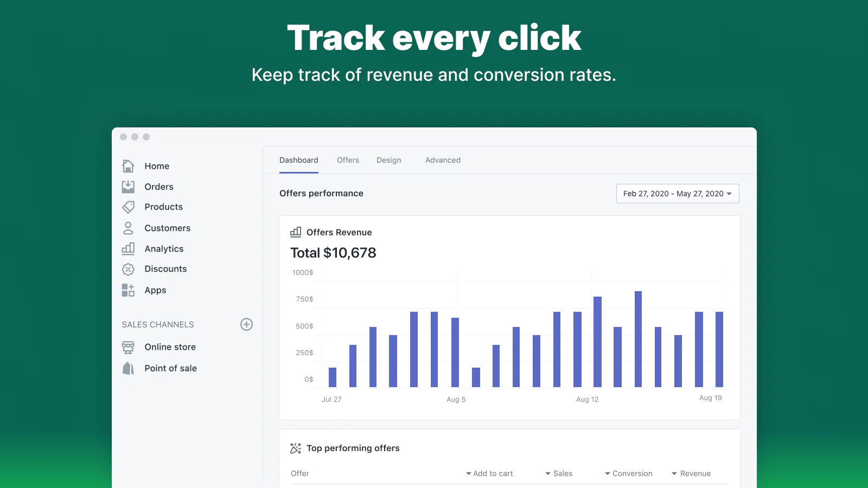Sort the table by Revenue column
868x488 pixels.
[691, 473]
